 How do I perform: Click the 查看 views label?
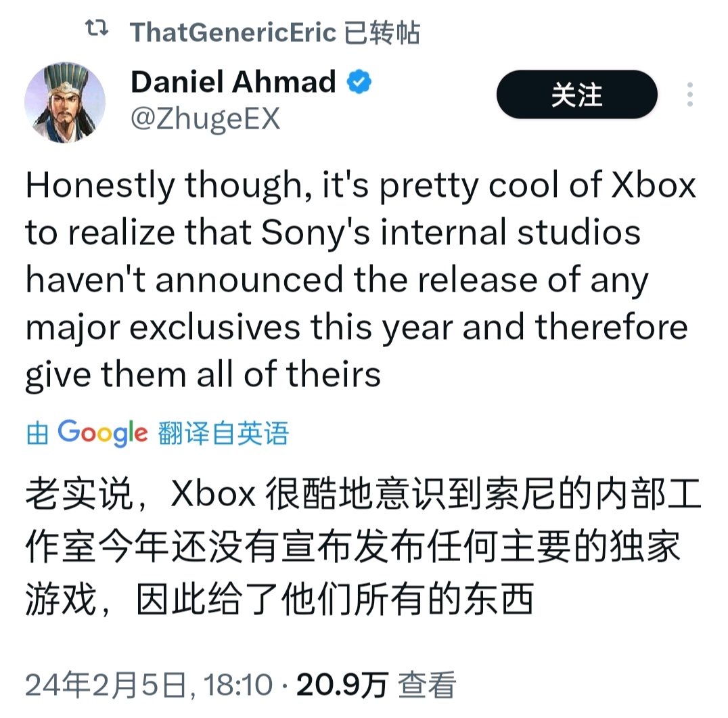click(426, 686)
